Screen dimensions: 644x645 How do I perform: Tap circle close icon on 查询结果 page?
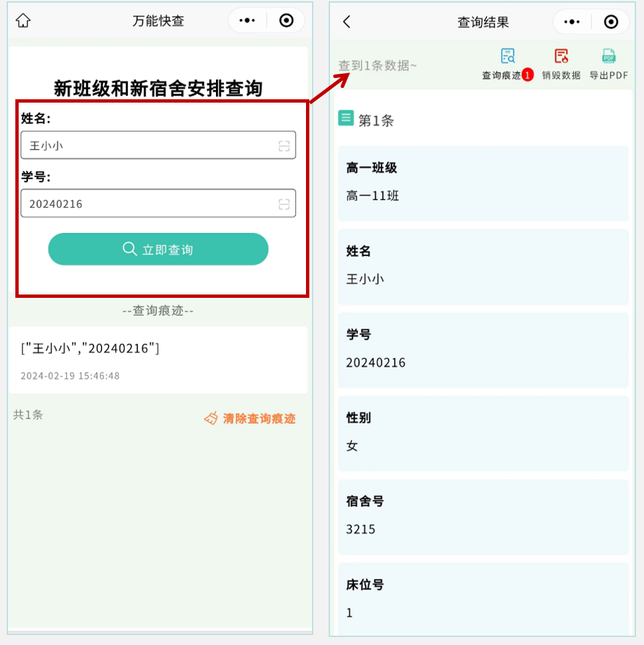click(x=611, y=22)
